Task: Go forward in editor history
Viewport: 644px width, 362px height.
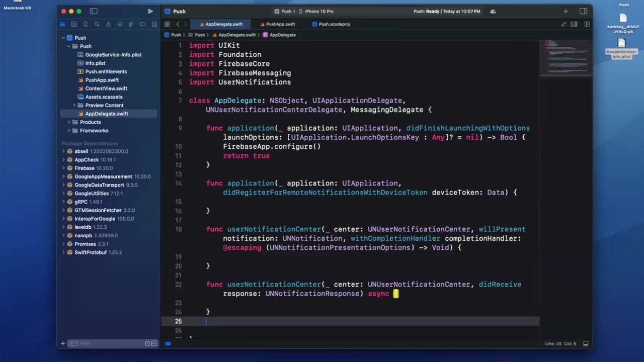Action: [185, 24]
